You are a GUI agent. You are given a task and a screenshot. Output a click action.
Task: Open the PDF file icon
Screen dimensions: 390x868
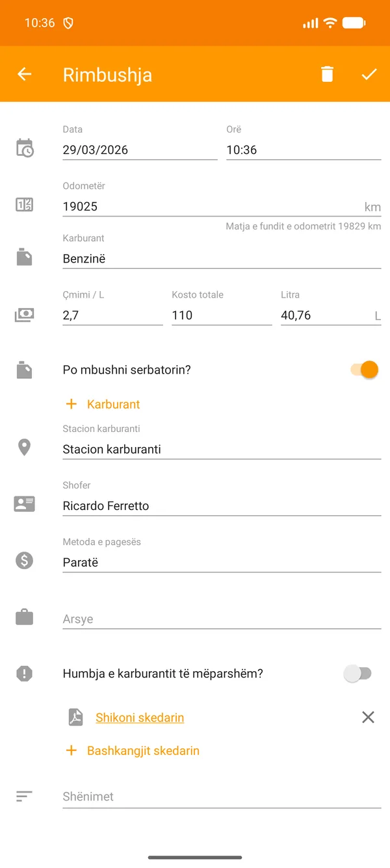click(x=75, y=717)
